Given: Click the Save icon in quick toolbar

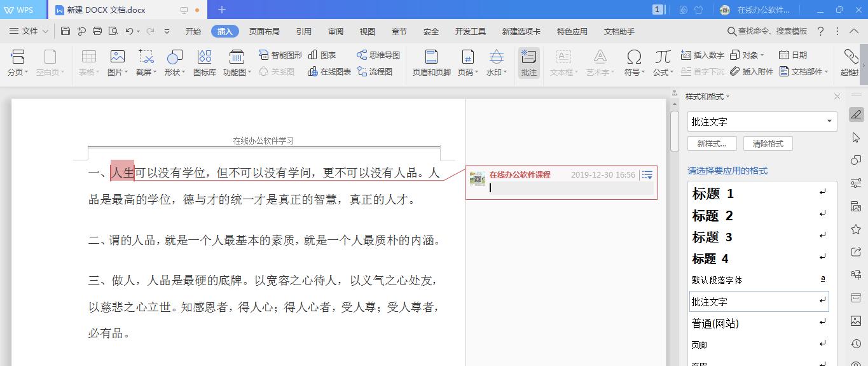Looking at the screenshot, I should click(65, 31).
